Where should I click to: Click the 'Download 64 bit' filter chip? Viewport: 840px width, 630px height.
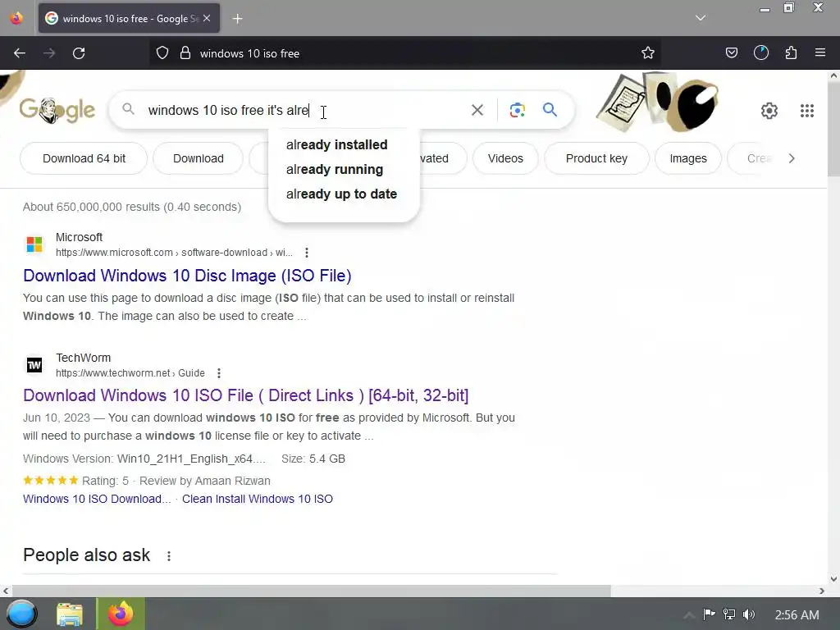[x=84, y=158]
